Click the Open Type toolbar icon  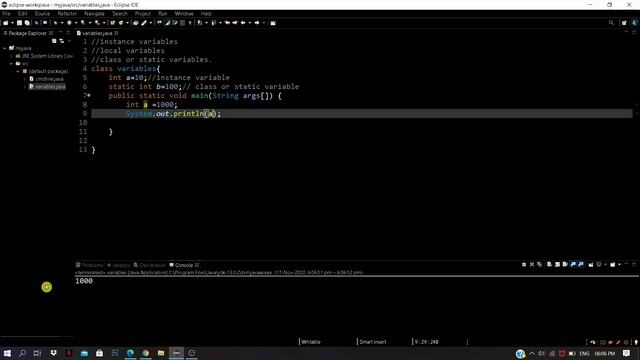(x=136, y=23)
